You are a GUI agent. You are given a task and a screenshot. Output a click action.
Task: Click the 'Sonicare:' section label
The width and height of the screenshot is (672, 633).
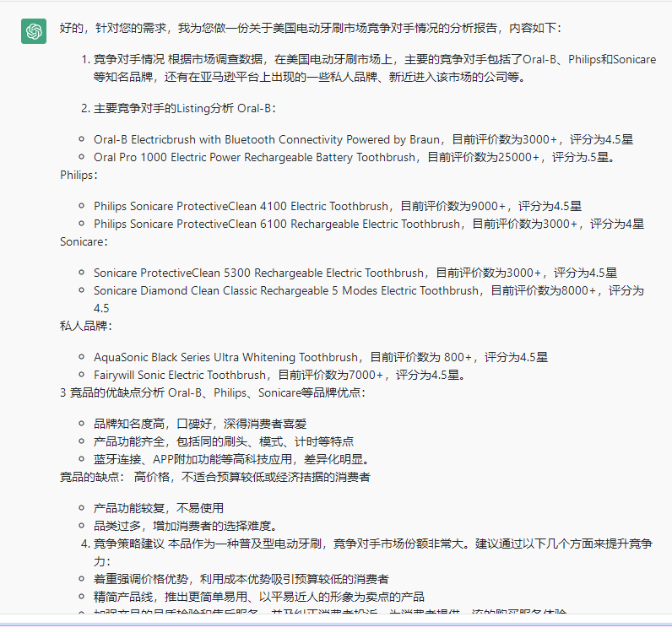click(x=84, y=241)
